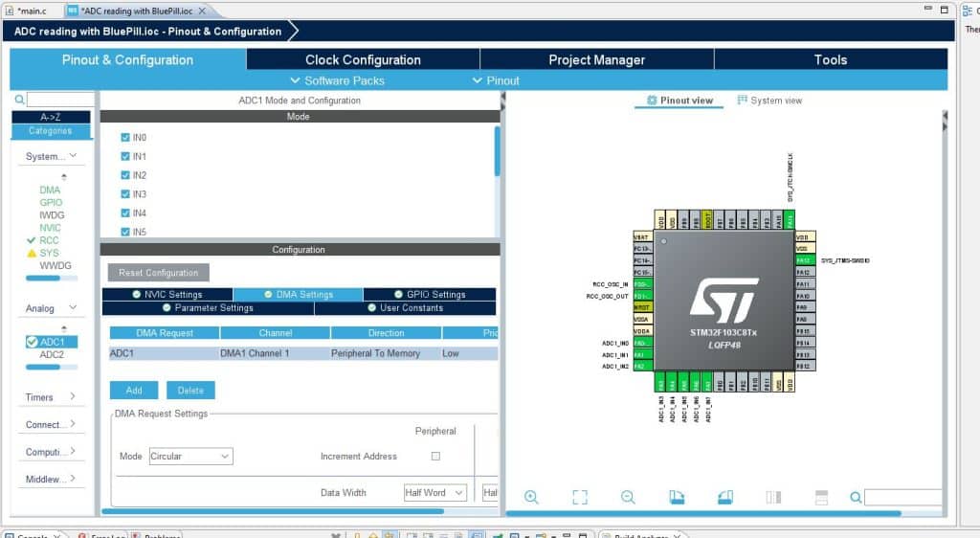Viewport: 980px width, 538px height.
Task: Sort peripherals with the A->Z button
Action: (x=51, y=117)
